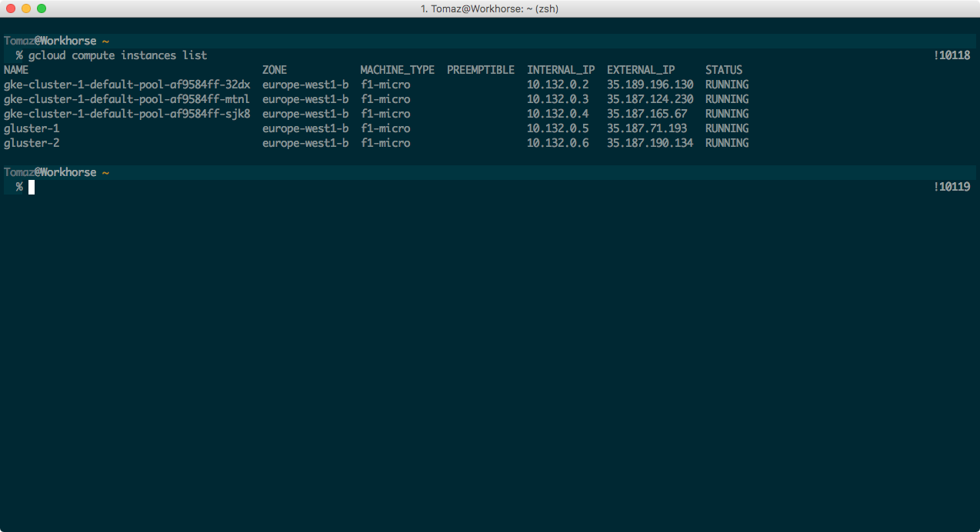980x532 pixels.
Task: Click the window title "1. Tomaz@Workhorse: ~ (zsh)"
Action: pos(489,8)
